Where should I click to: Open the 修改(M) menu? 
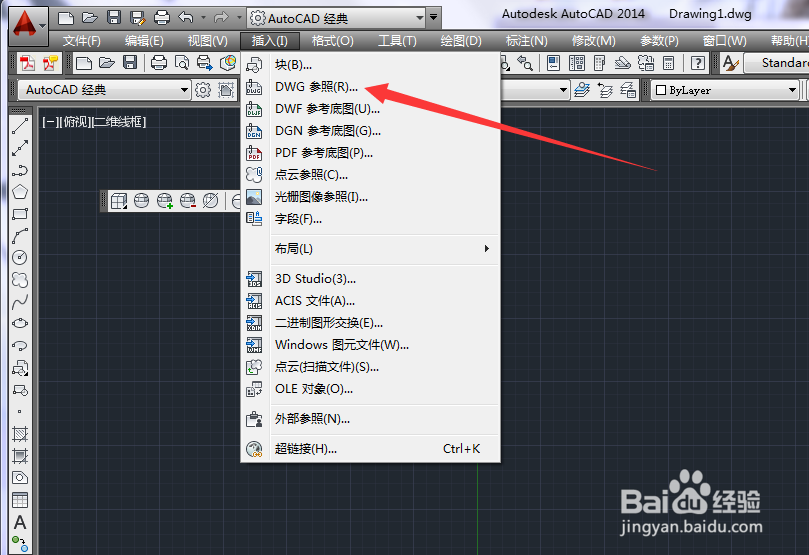click(593, 41)
